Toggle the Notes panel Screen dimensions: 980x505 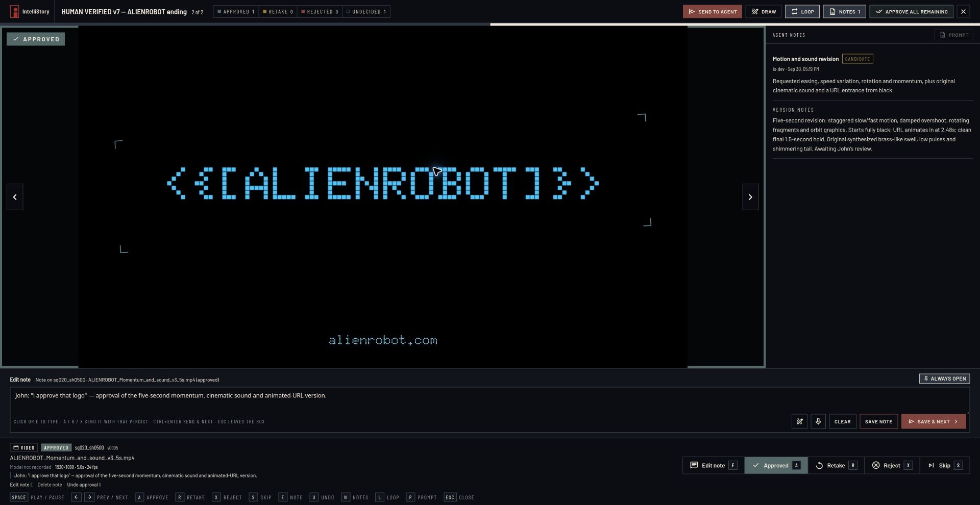[844, 11]
